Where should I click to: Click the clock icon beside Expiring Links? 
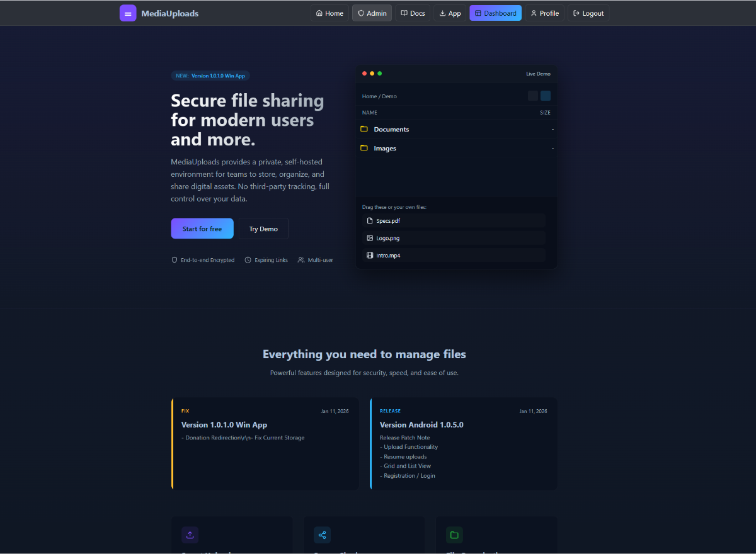tap(248, 260)
